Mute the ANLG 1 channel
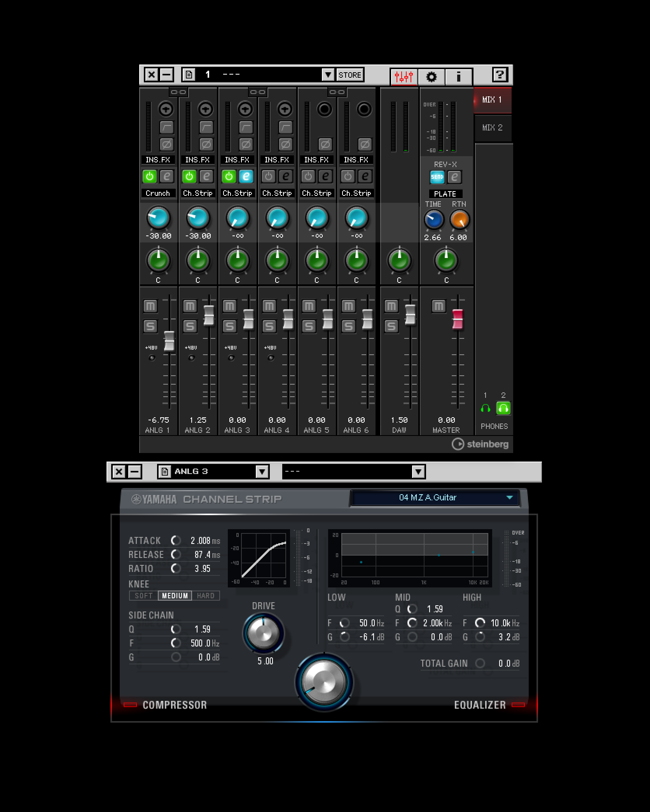 150,306
